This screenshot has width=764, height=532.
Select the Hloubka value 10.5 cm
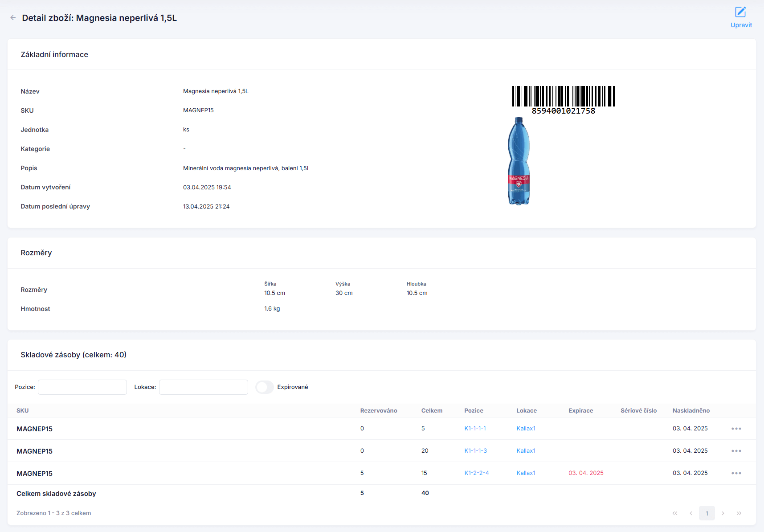(x=417, y=293)
